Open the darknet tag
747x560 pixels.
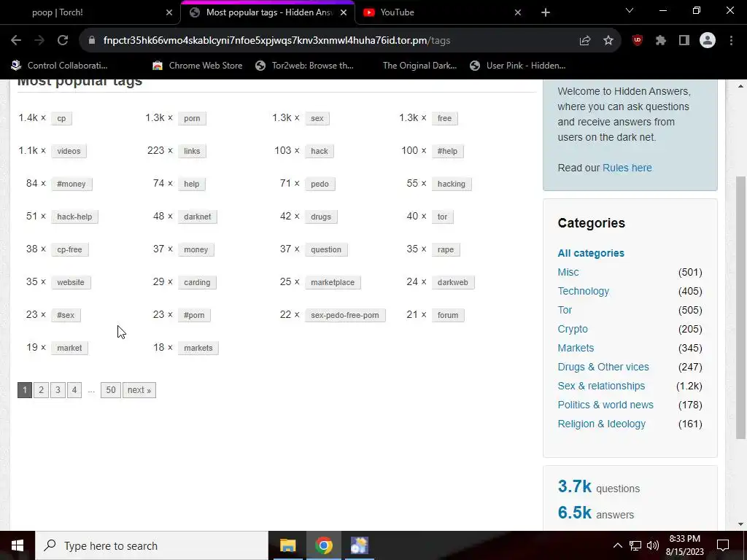pos(197,217)
